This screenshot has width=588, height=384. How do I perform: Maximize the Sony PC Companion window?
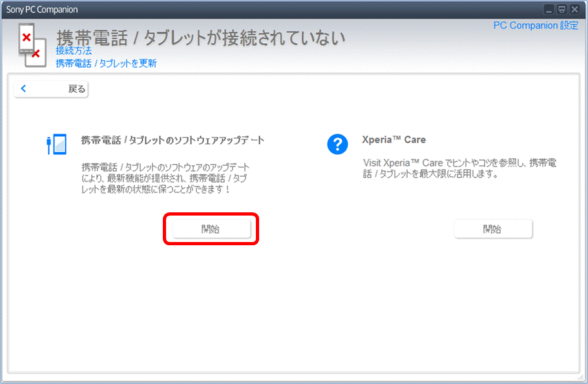click(x=562, y=10)
